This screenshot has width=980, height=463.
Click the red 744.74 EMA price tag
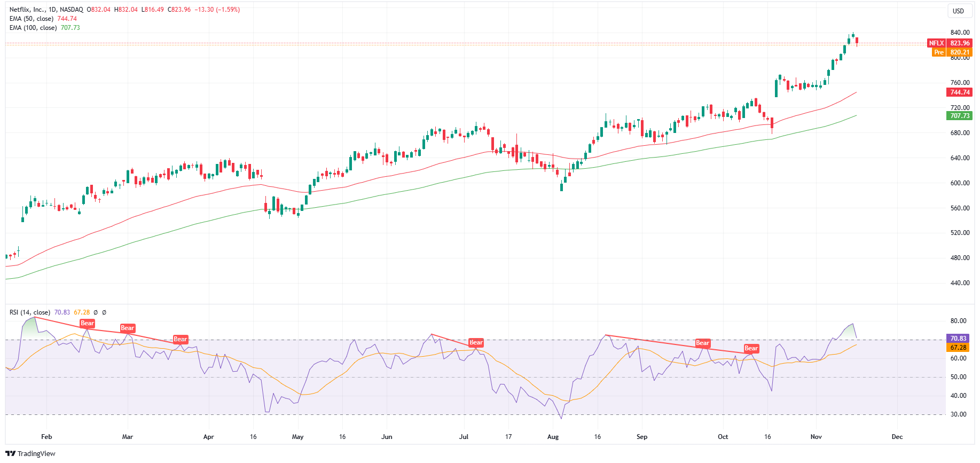pyautogui.click(x=960, y=92)
